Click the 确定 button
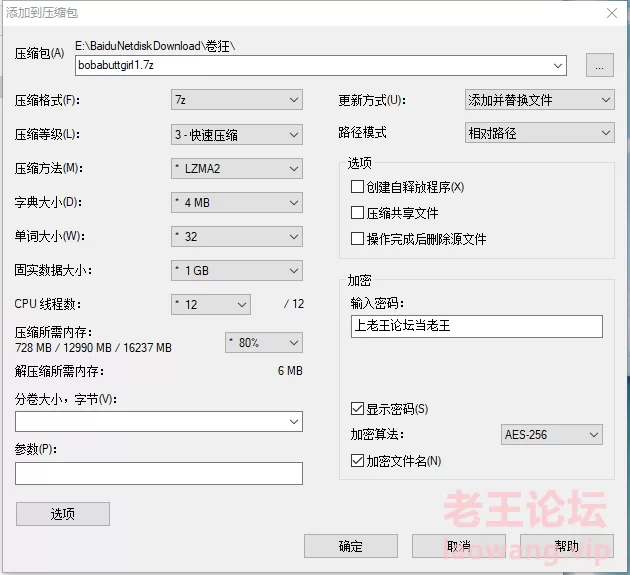The height and width of the screenshot is (575, 630). coord(351,546)
